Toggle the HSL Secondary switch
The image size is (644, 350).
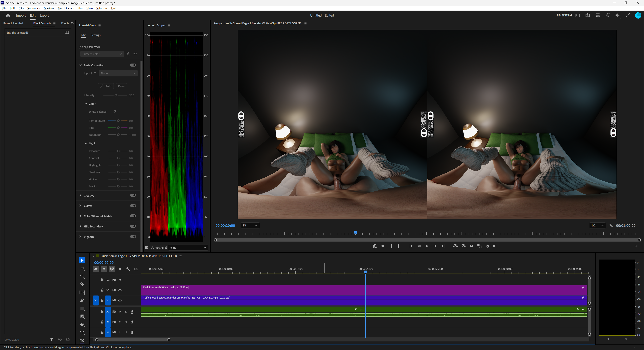tap(133, 226)
